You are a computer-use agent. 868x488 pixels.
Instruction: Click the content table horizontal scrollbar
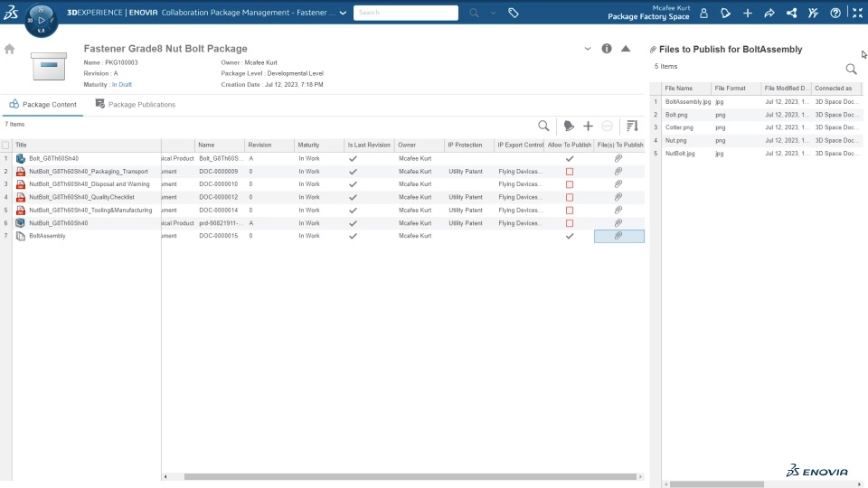pos(410,476)
